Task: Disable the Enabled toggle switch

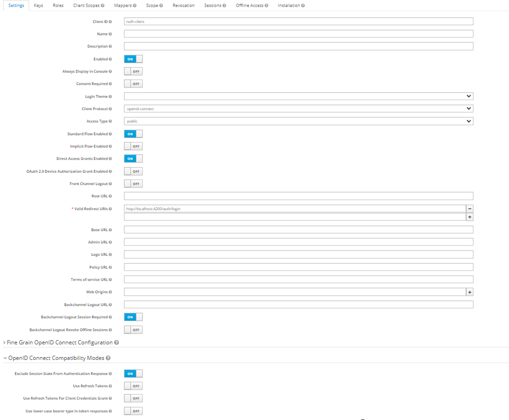Action: point(133,59)
